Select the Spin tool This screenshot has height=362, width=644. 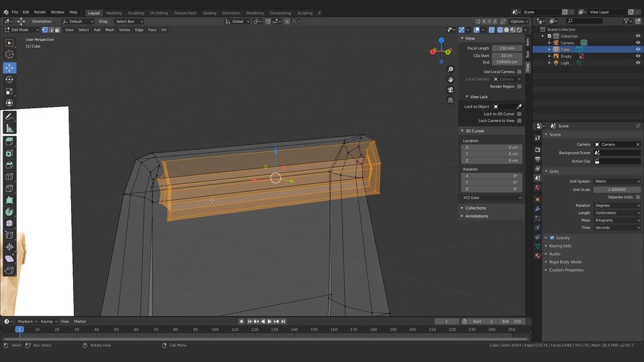tap(10, 212)
